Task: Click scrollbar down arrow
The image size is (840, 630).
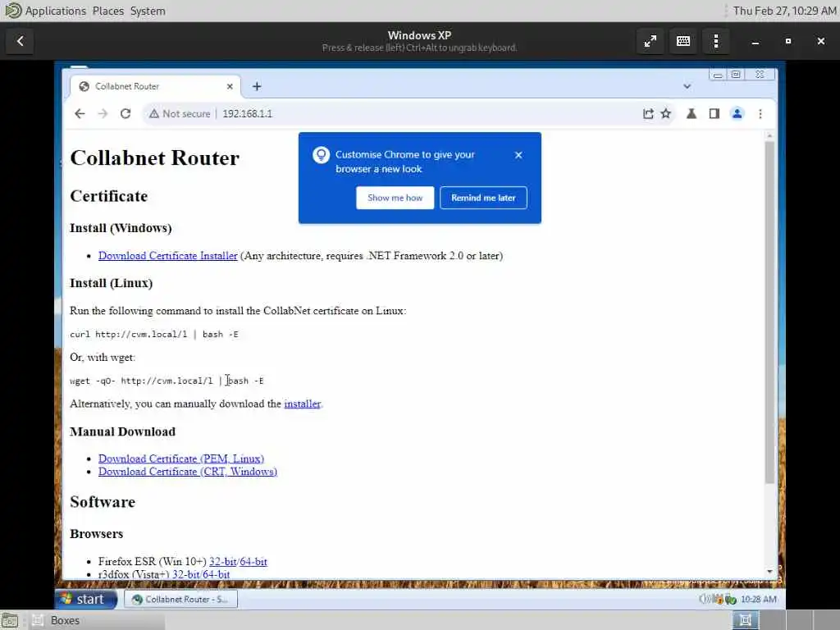Action: (769, 572)
